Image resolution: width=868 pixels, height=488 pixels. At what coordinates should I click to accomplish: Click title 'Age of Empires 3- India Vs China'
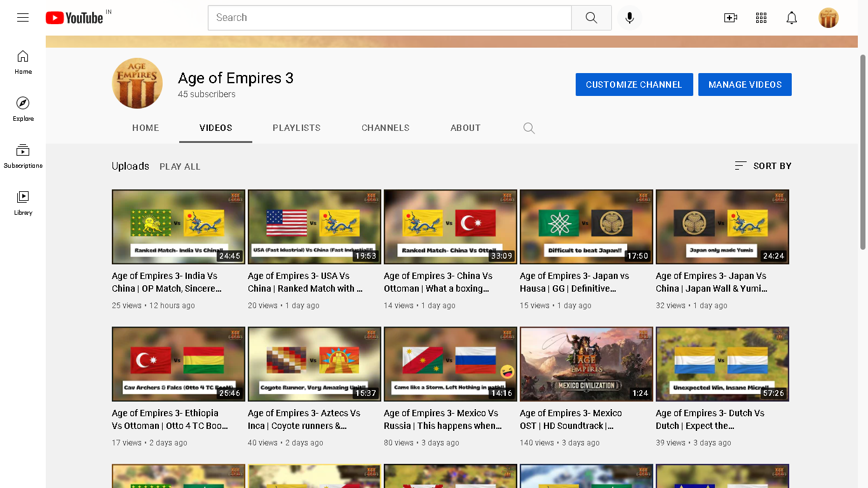click(167, 282)
